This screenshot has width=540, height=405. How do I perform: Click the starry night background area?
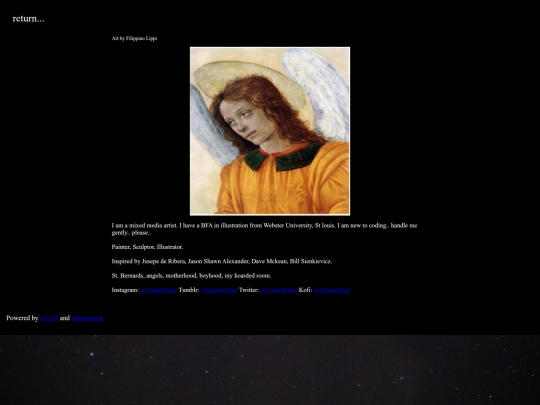coord(270,370)
